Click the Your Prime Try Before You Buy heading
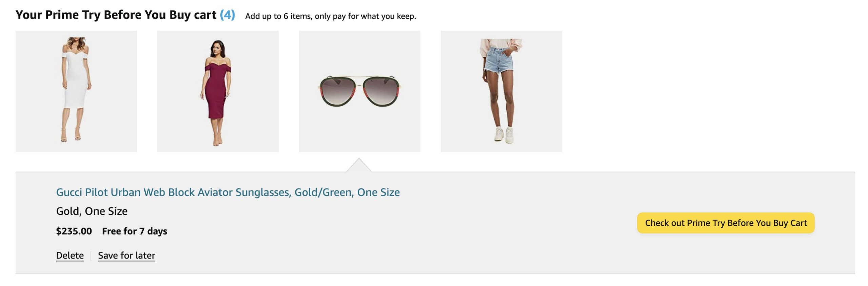The image size is (868, 286). pyautogui.click(x=116, y=15)
